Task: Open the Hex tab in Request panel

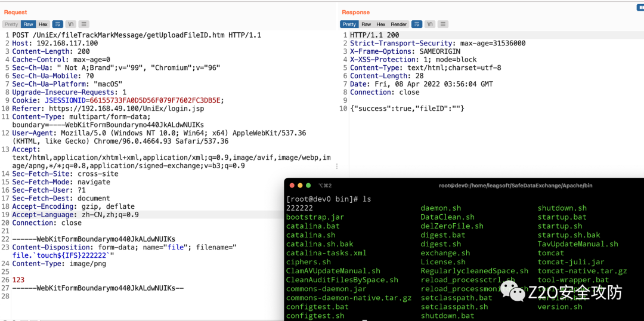Action: pyautogui.click(x=43, y=24)
